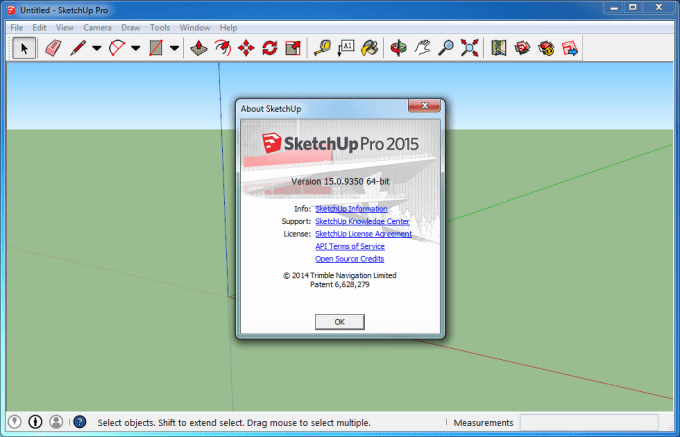Select the arrow Select tool
The width and height of the screenshot is (680, 437).
(x=24, y=48)
